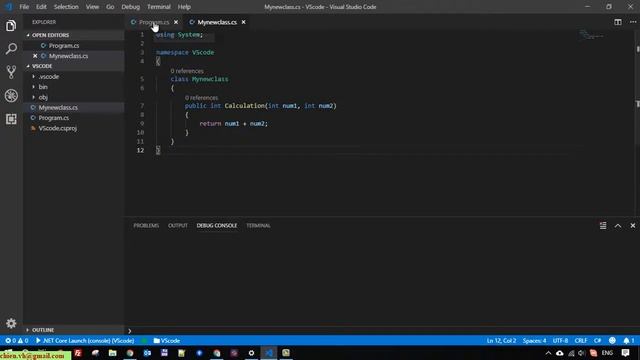This screenshot has width=640, height=360.
Task: Click the cloud sync tray icon
Action: click(x=560, y=353)
